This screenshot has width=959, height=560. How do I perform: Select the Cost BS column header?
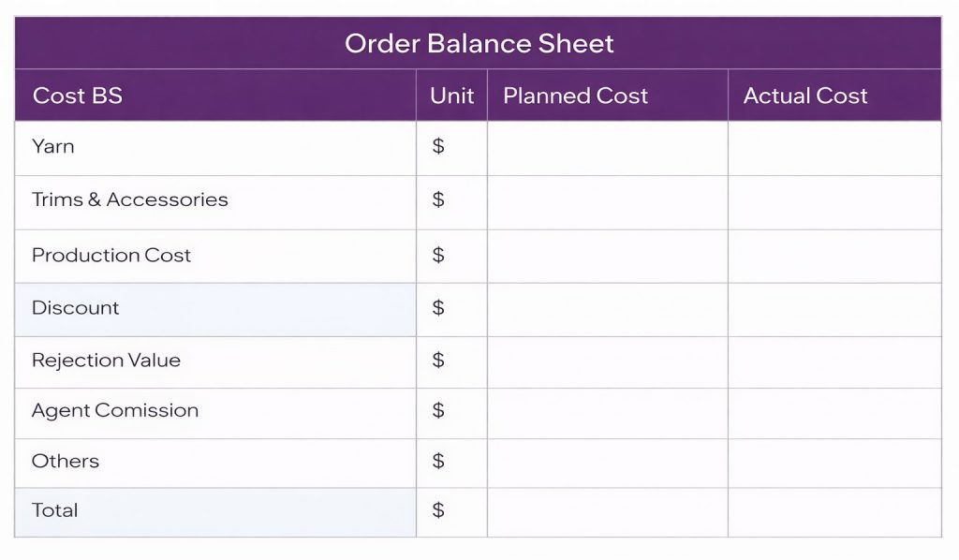[78, 96]
